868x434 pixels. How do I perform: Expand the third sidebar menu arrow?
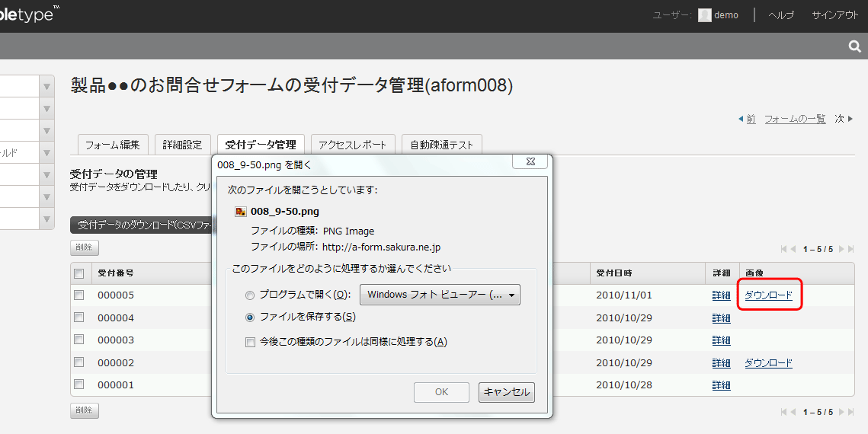click(47, 131)
